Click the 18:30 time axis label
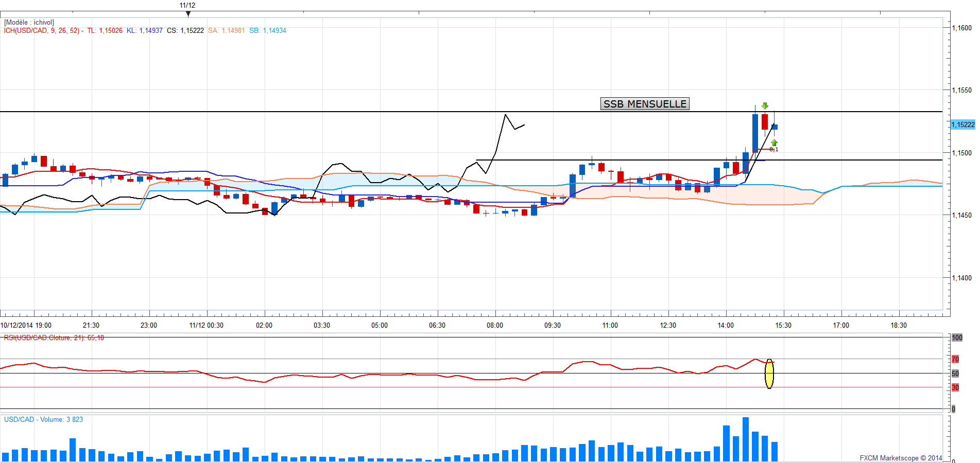Image resolution: width=980 pixels, height=463 pixels. pyautogui.click(x=899, y=325)
